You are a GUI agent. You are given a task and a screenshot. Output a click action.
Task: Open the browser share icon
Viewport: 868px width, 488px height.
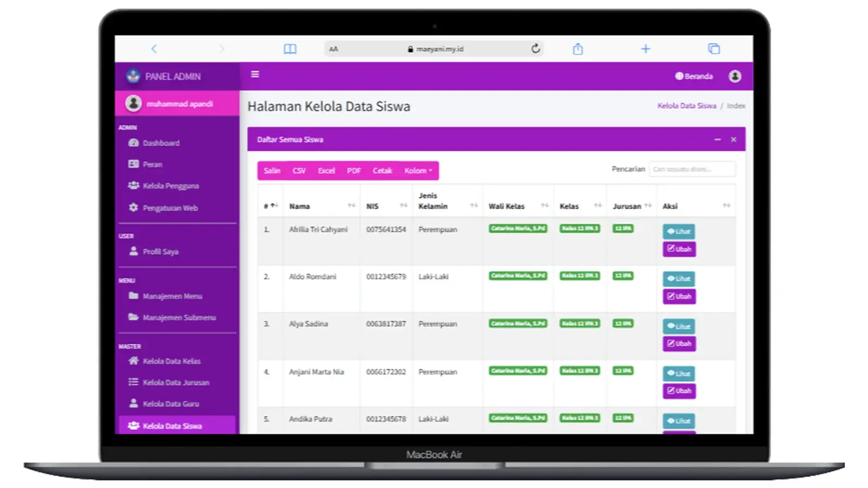[578, 49]
